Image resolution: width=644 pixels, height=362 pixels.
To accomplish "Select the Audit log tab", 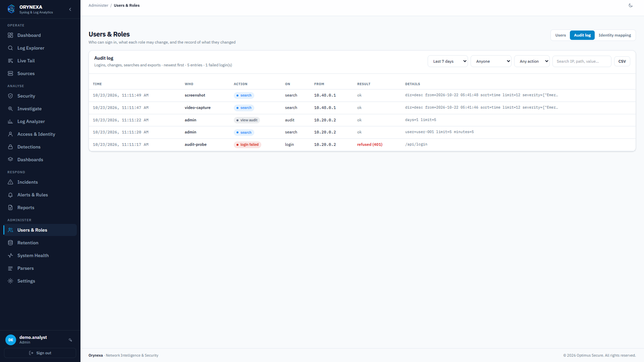I will 582,35.
